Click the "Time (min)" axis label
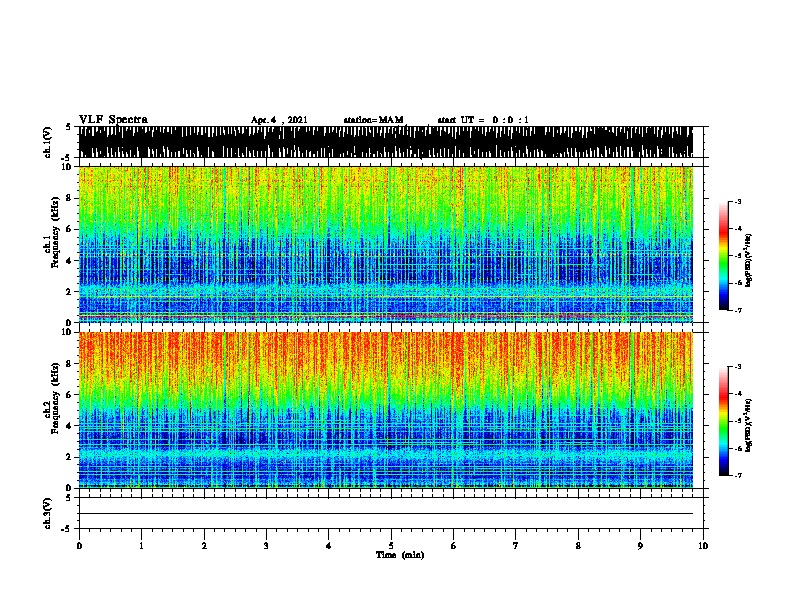792x612 pixels. (x=400, y=555)
